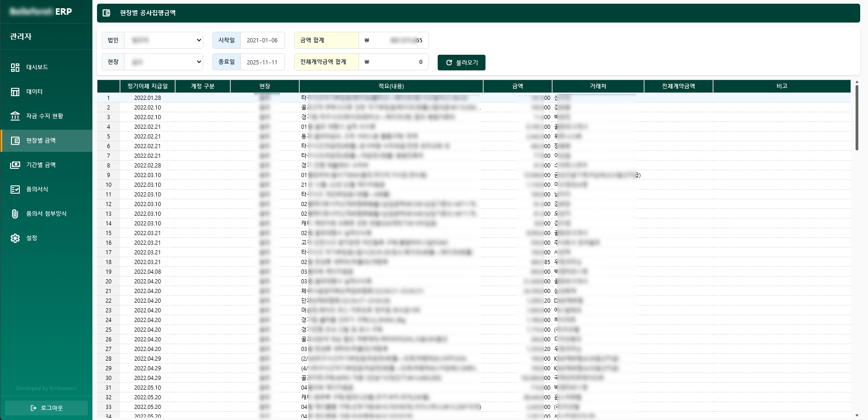Image resolution: width=868 pixels, height=420 pixels.
Task: Click the 금액 합계 amount field
Action: click(394, 40)
